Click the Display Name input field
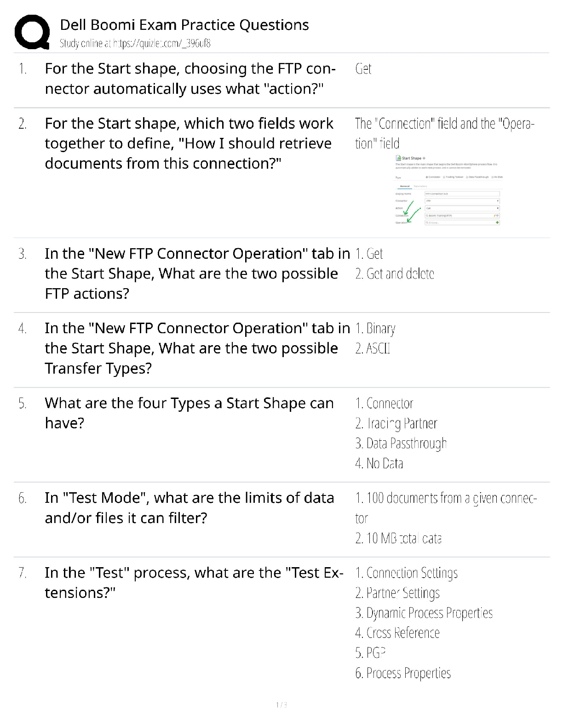Image resolution: width=563 pixels, height=728 pixels. tap(462, 194)
